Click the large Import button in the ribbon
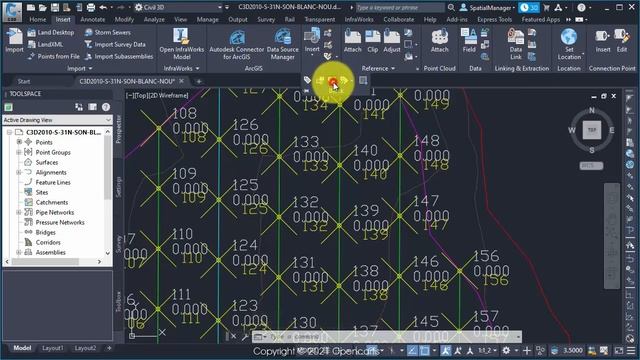 click(14, 40)
